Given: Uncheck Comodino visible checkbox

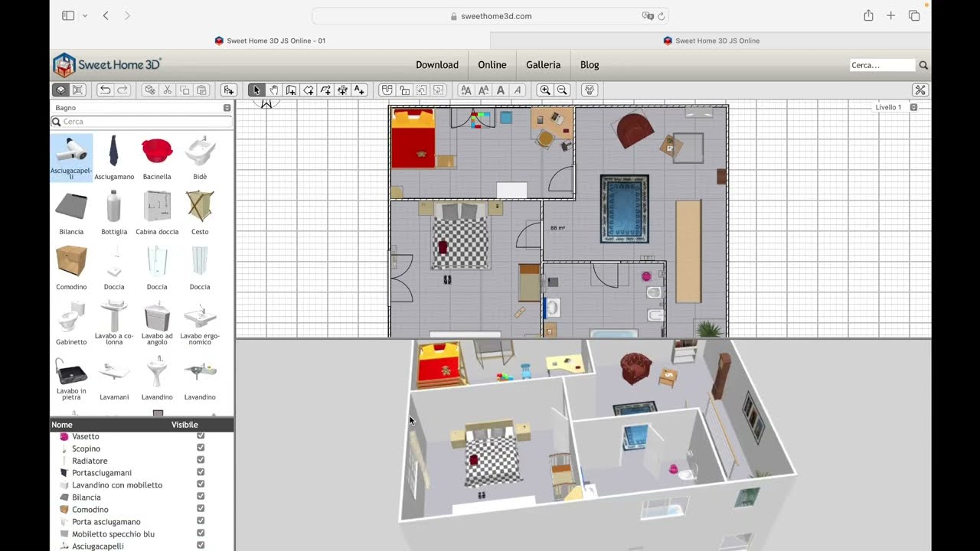Looking at the screenshot, I should [201, 509].
